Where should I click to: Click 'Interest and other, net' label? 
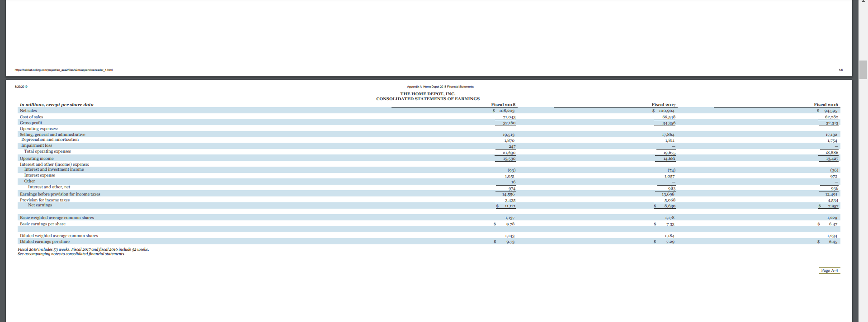49,187
